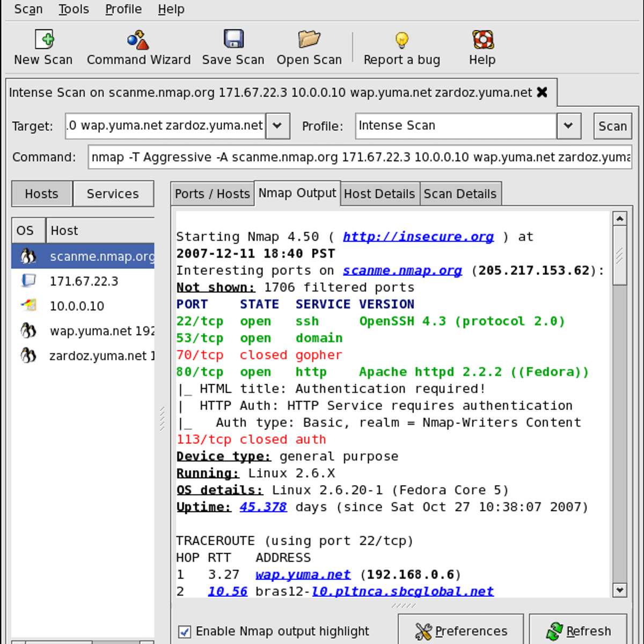Click the Help lifebuoy icon
The height and width of the screenshot is (644, 644).
pos(482,40)
